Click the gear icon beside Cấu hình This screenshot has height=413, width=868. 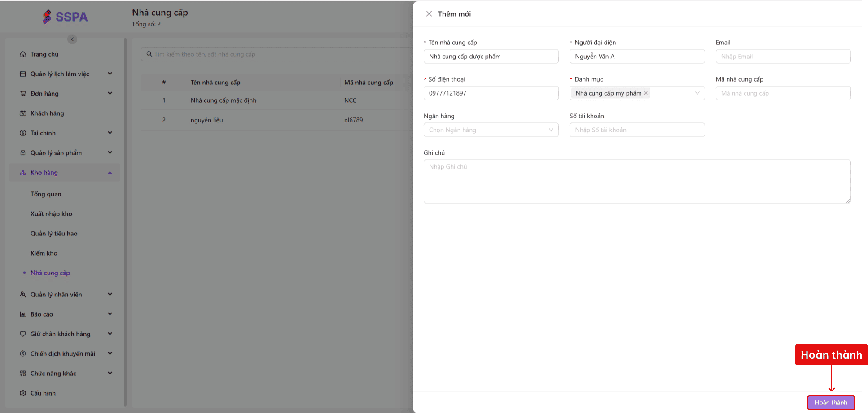pos(23,393)
